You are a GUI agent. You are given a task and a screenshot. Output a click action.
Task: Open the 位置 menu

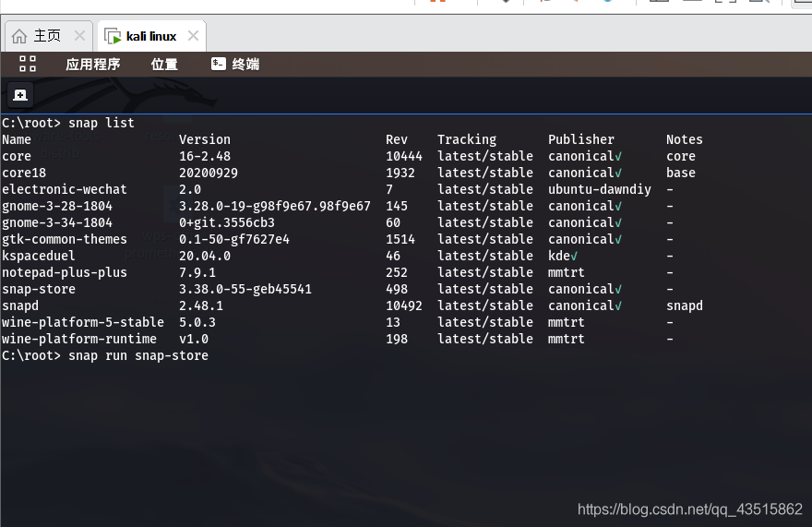[164, 65]
